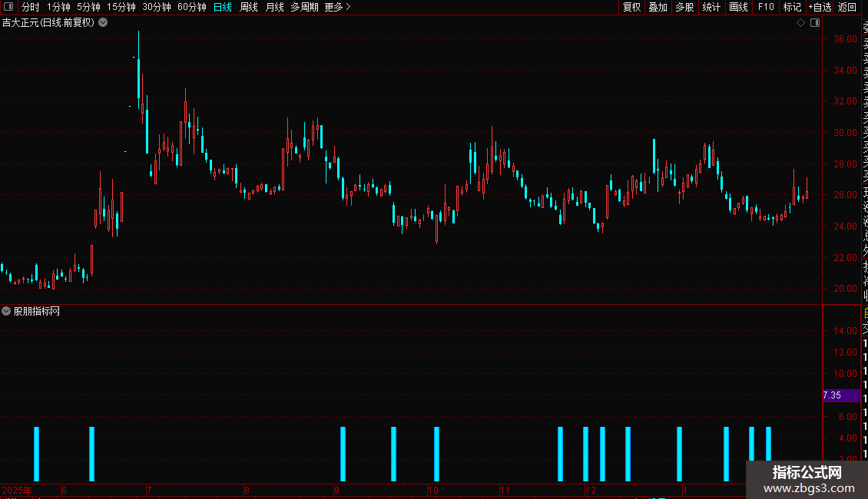Open the 复权 adjustment menu
This screenshot has height=499, width=868.
coord(631,7)
